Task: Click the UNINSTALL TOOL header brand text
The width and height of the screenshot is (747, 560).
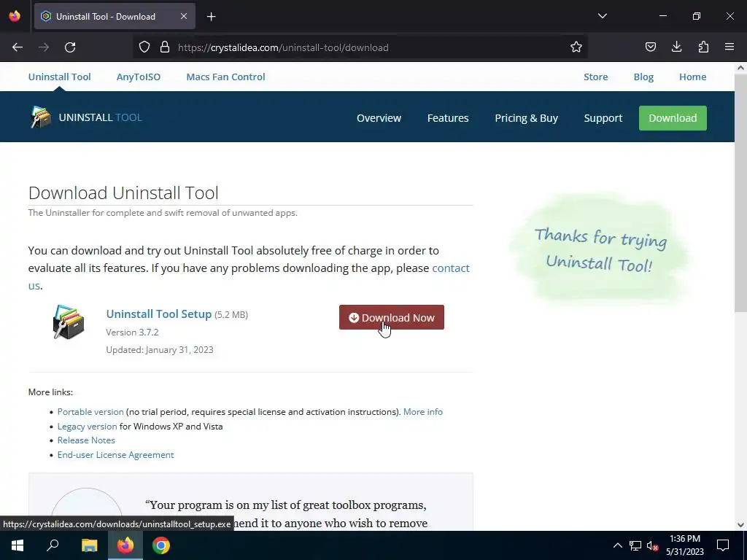Action: tap(101, 117)
